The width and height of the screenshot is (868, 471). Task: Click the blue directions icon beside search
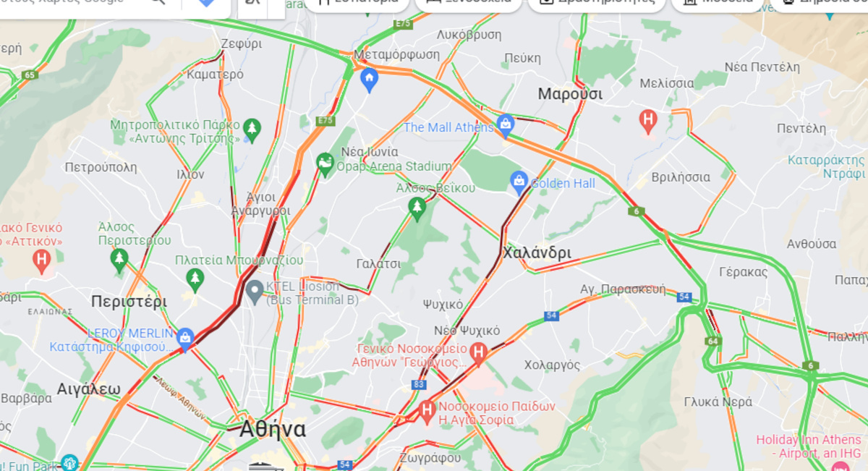206,4
